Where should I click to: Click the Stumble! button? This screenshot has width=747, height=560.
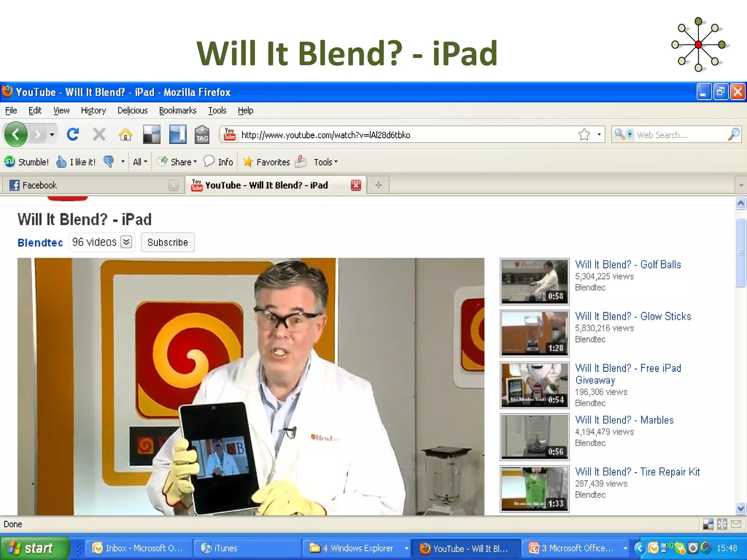pos(26,162)
